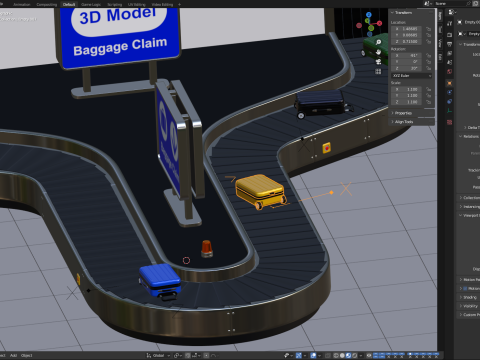Open the Physics properties tab icon

450,92
